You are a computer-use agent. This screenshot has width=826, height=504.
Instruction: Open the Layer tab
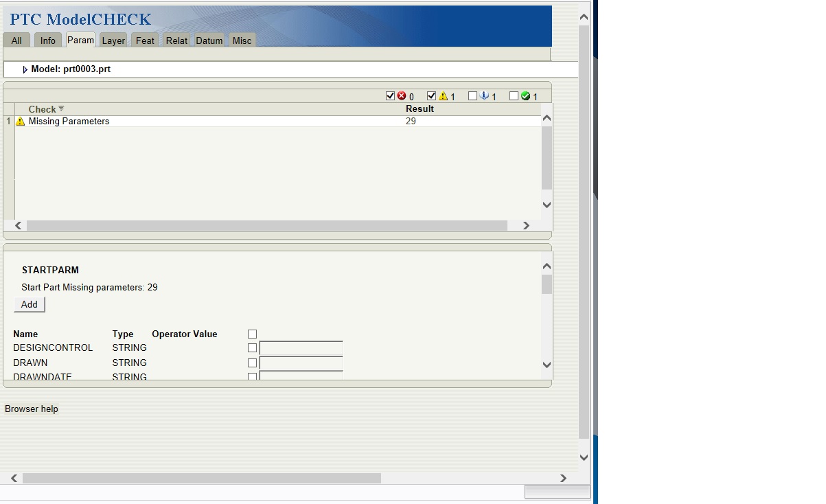113,41
